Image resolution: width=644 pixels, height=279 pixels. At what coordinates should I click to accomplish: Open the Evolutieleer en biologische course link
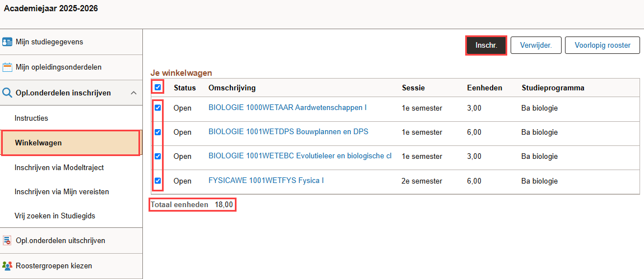300,156
